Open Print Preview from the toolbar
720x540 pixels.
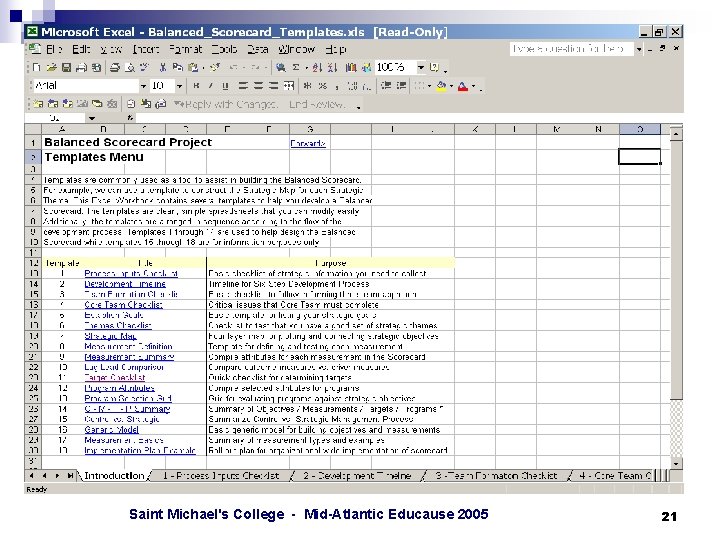[130, 68]
